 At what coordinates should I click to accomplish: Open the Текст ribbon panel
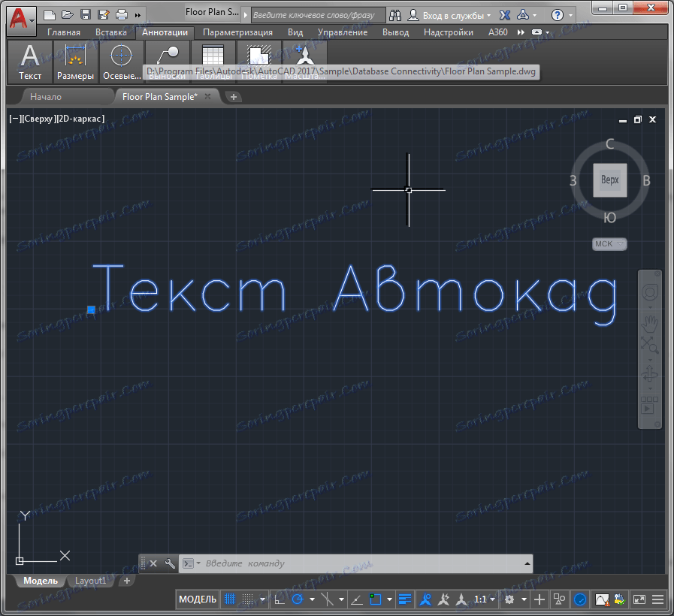tap(30, 62)
